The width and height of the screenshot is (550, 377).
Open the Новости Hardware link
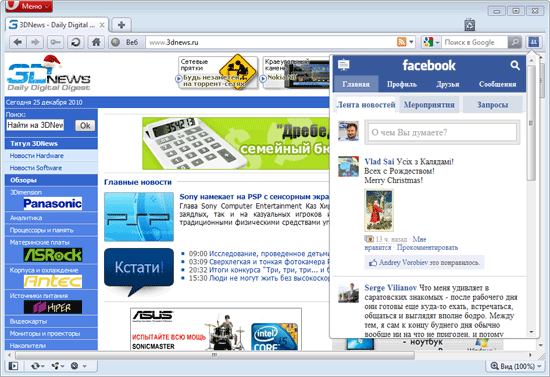tap(36, 156)
